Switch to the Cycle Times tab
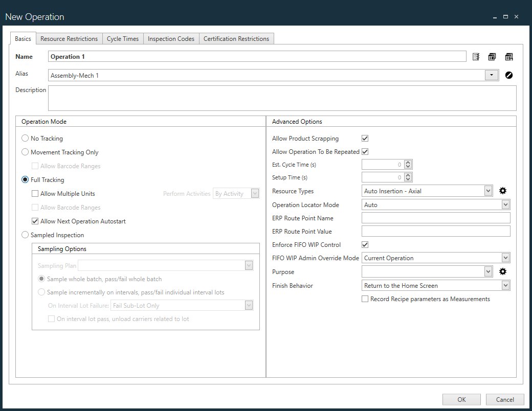The width and height of the screenshot is (532, 411). pyautogui.click(x=123, y=38)
